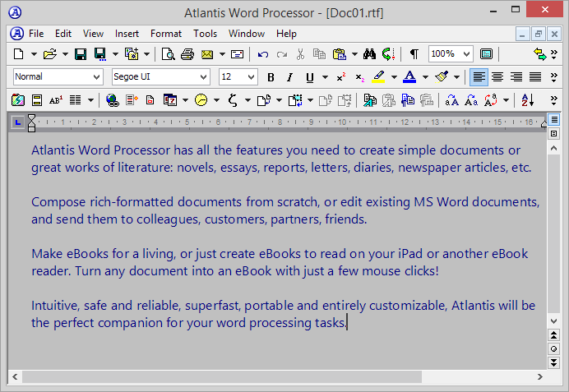569x392 pixels.
Task: Open the Insert menu
Action: click(127, 34)
